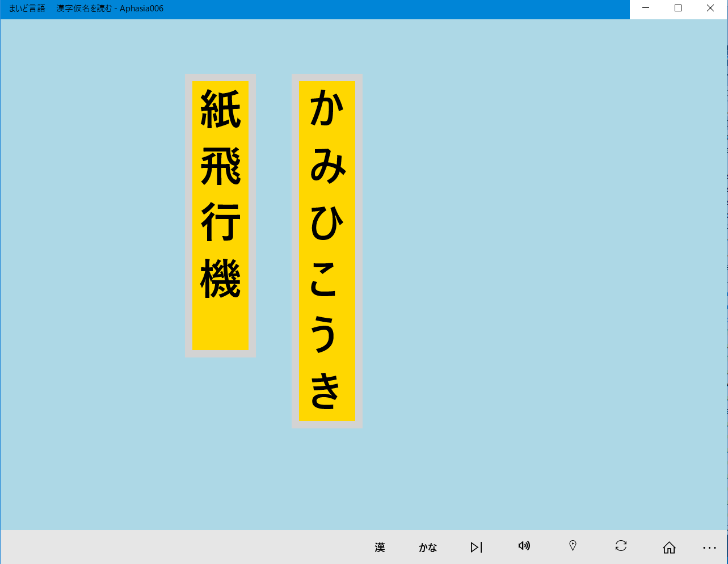Open the more options ellipsis menu

[709, 548]
